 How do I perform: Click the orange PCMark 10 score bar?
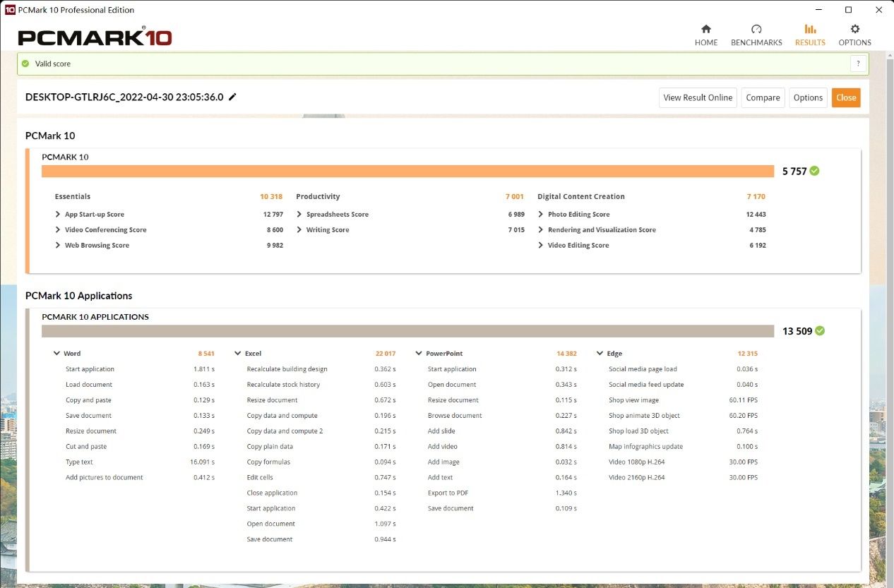407,172
